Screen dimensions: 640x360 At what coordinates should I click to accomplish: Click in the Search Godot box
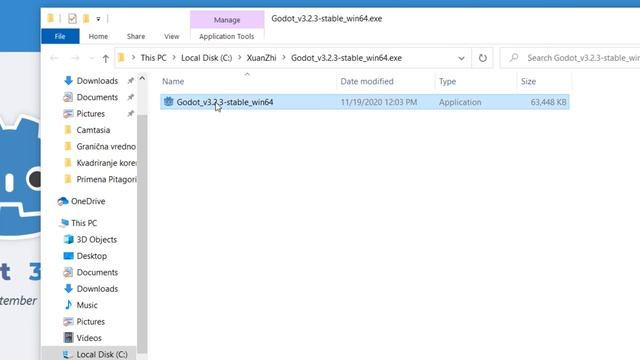click(571, 58)
